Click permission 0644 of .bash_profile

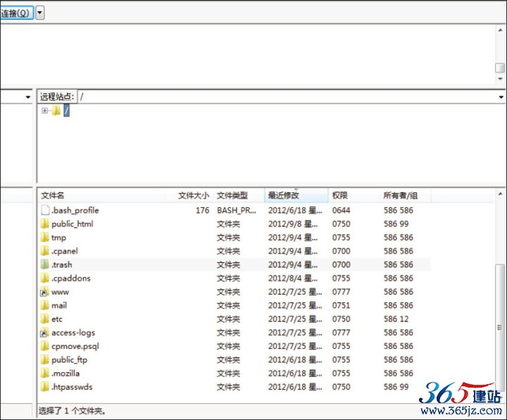(x=341, y=210)
